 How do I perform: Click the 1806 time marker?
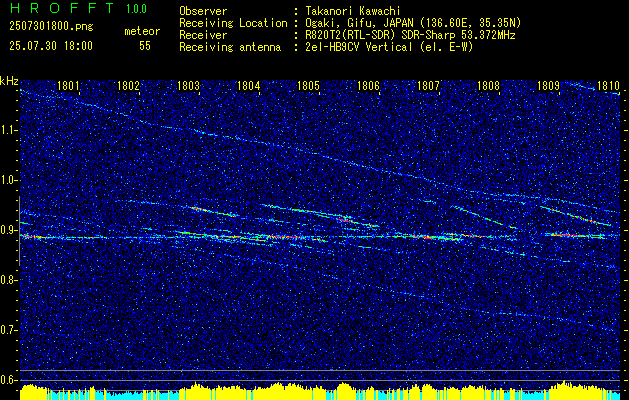pyautogui.click(x=368, y=86)
